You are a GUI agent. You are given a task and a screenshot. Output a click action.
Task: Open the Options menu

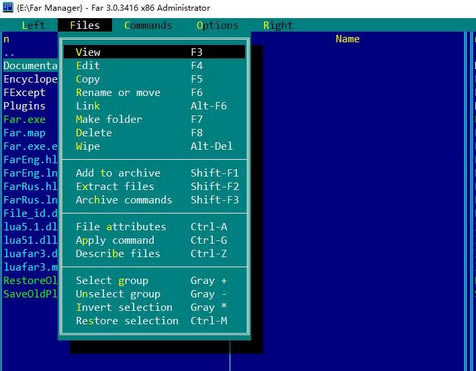(217, 25)
